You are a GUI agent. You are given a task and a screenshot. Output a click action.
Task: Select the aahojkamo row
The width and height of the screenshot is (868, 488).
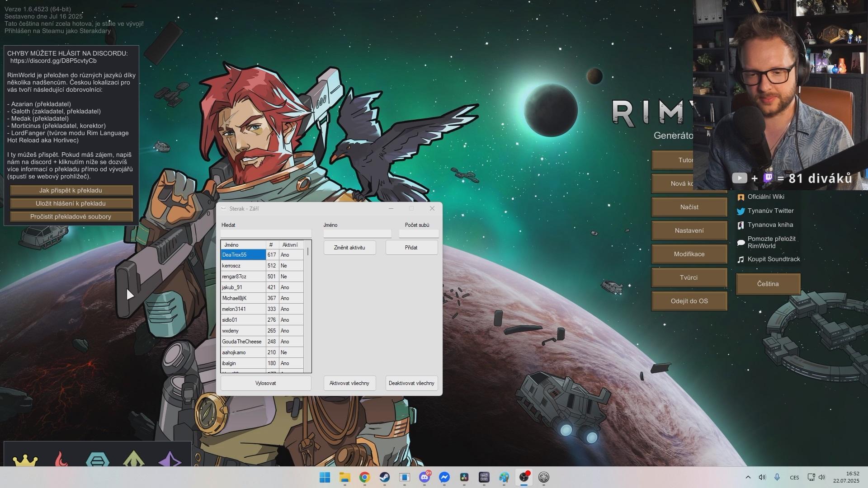pos(262,352)
